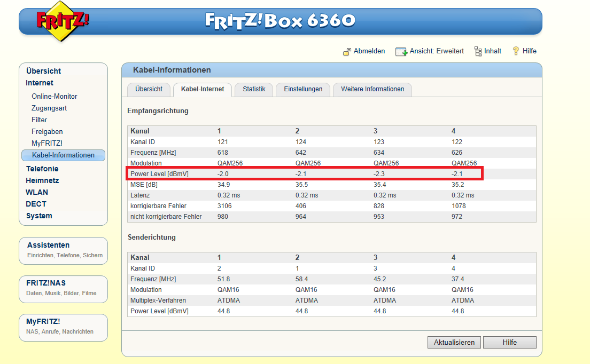Select the Kabel-Internet tab

[x=203, y=90]
